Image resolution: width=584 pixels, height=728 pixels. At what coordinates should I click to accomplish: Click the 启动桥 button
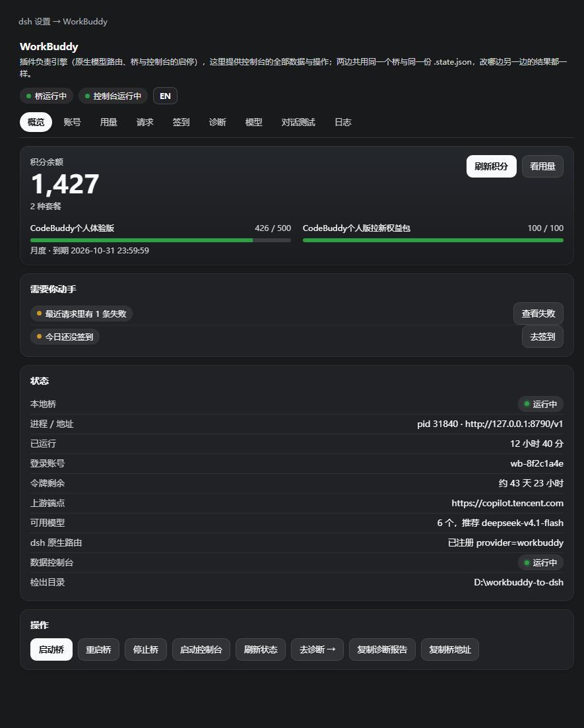tap(51, 649)
